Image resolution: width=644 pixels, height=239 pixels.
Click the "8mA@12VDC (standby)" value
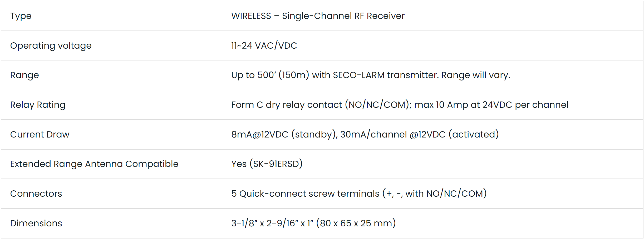284,135
